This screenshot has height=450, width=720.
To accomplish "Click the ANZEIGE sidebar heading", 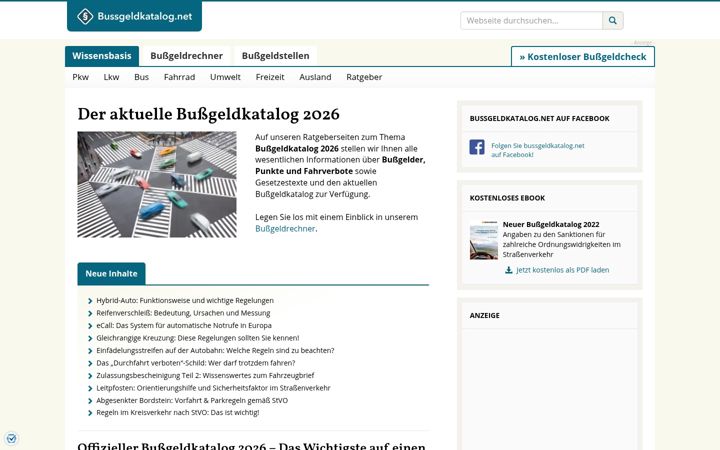I will click(x=484, y=315).
